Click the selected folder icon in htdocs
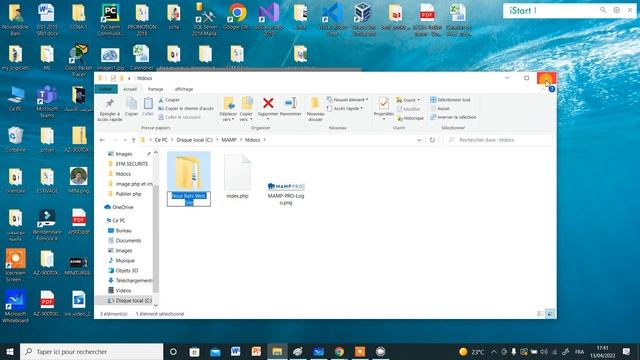This screenshot has width=640, height=360. point(189,172)
